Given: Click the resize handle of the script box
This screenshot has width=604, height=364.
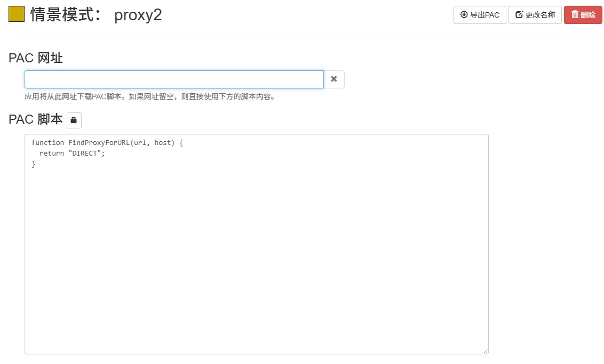Looking at the screenshot, I should pyautogui.click(x=486, y=351).
